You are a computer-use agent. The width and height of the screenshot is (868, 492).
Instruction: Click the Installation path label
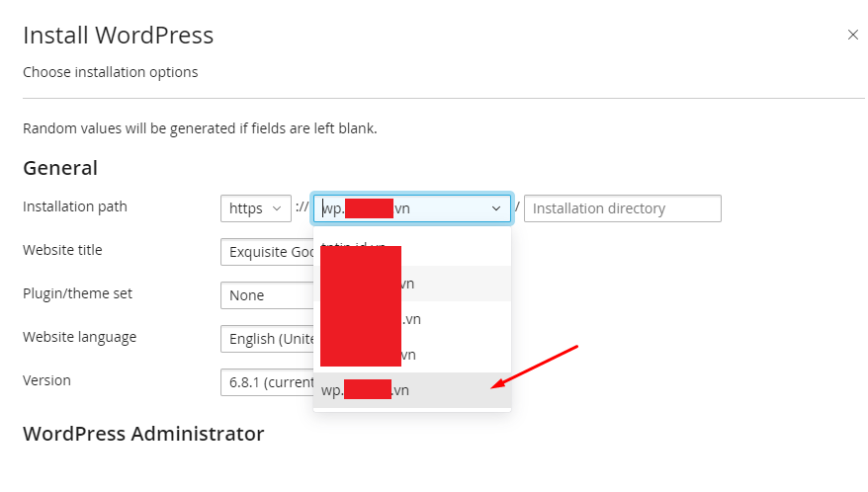point(75,206)
